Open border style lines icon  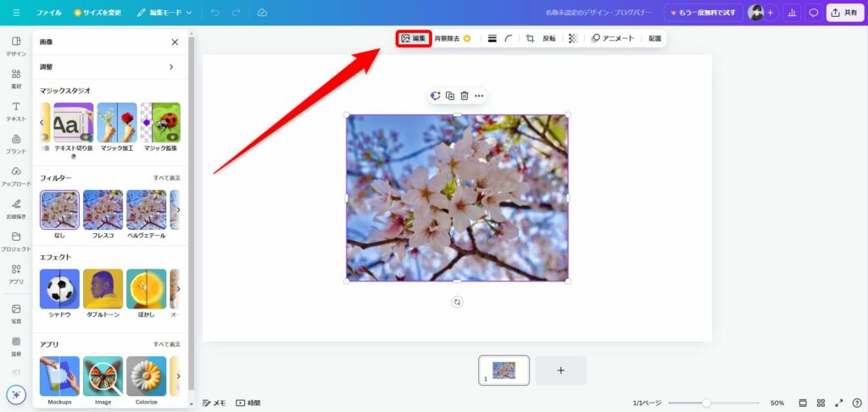492,39
